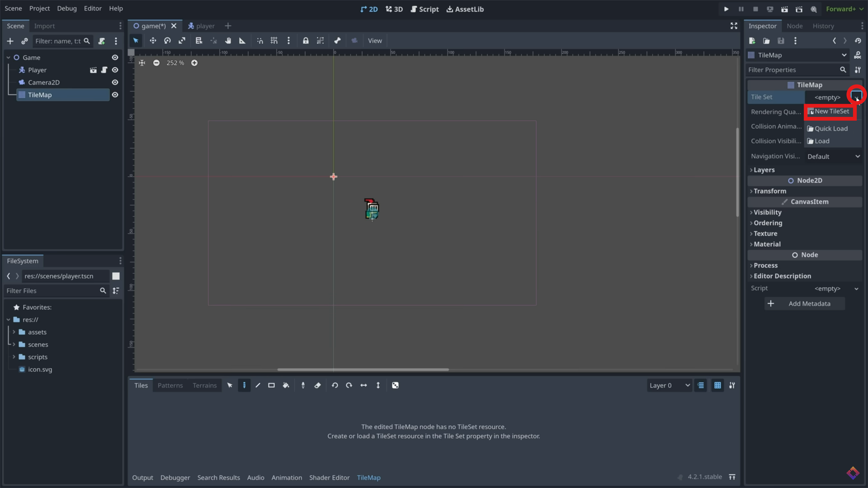Image resolution: width=868 pixels, height=488 pixels.
Task: Select the Rotate mode tool
Action: click(167, 41)
